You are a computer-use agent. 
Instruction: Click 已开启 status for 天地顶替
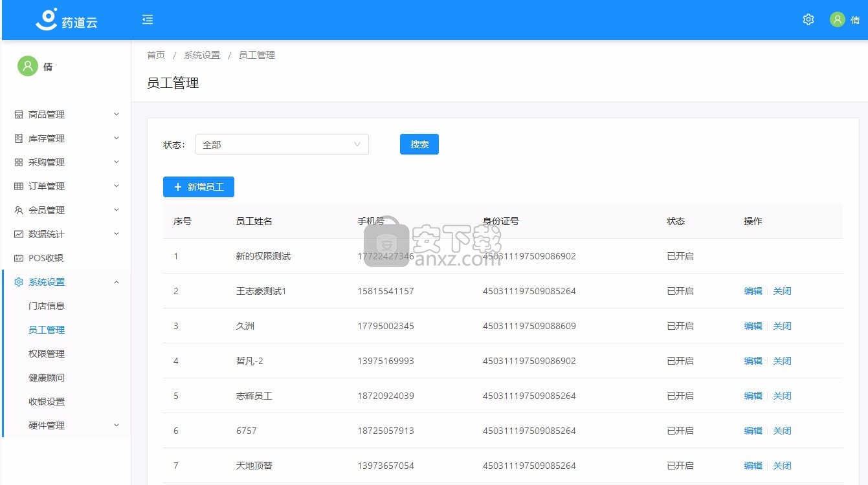pos(680,466)
